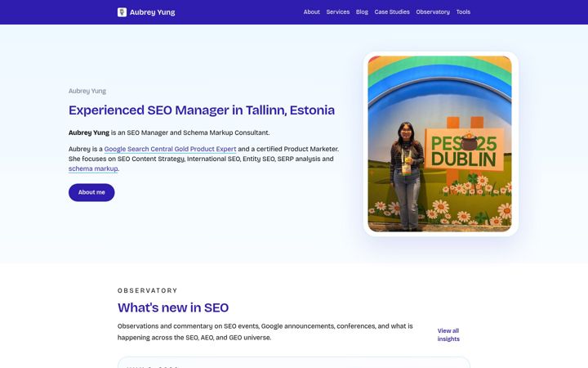Open Observatory in the top navigation

[433, 12]
